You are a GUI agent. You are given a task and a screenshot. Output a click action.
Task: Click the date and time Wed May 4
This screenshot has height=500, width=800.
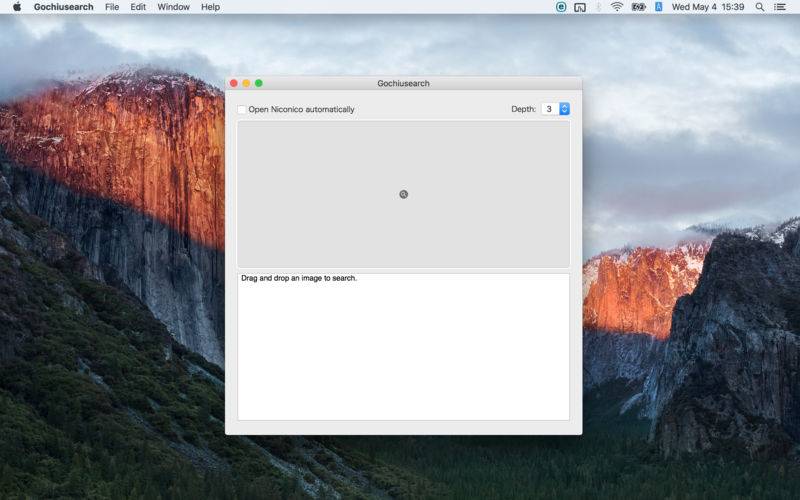pyautogui.click(x=708, y=7)
